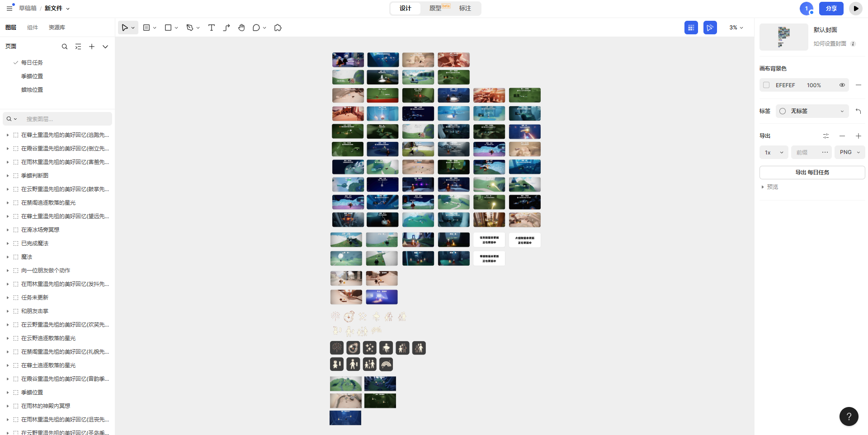Open the 3% zoom level dropdown

(736, 28)
